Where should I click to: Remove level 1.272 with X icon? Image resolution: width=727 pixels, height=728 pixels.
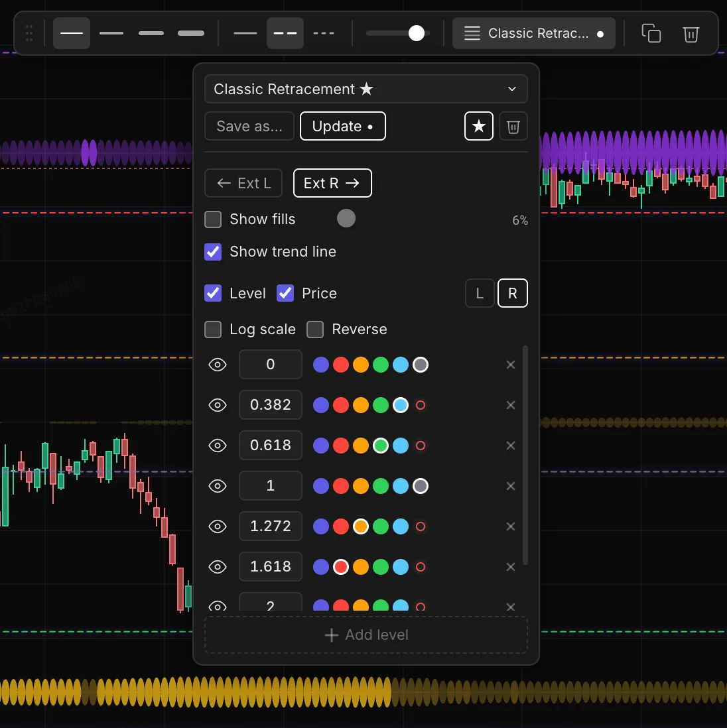click(x=511, y=526)
